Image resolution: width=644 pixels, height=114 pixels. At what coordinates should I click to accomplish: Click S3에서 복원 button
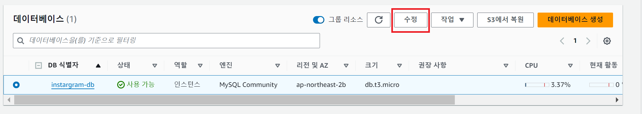click(x=505, y=20)
